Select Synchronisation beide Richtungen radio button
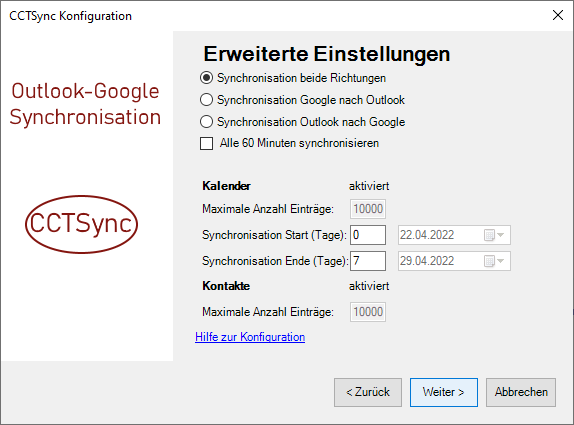 (206, 78)
